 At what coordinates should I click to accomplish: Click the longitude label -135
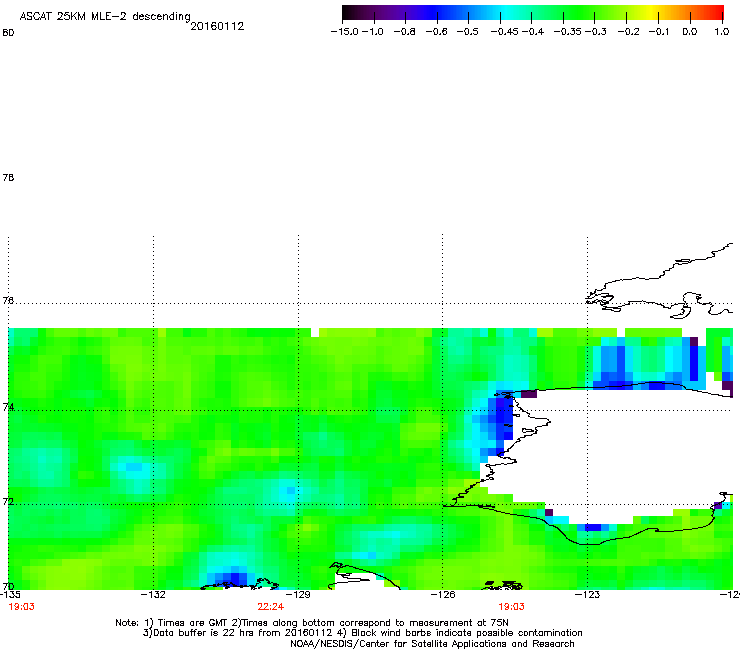[x=10, y=594]
